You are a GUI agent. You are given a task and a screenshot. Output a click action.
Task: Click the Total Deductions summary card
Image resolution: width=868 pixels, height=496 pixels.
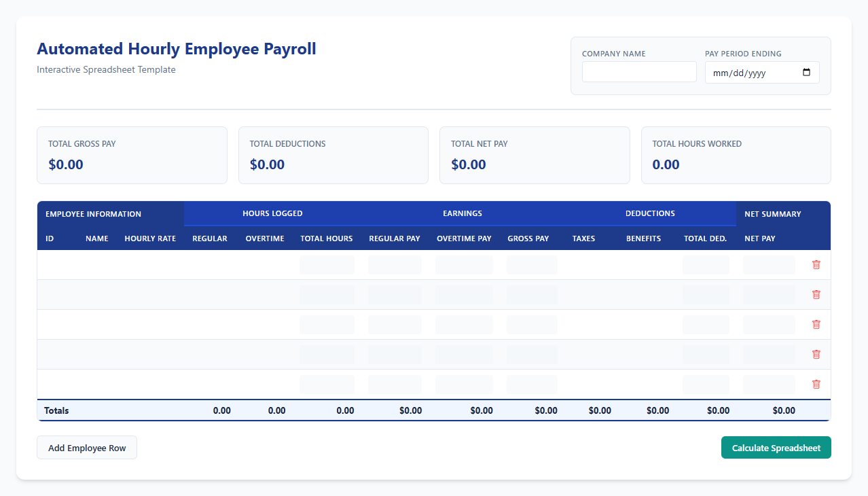(x=333, y=155)
